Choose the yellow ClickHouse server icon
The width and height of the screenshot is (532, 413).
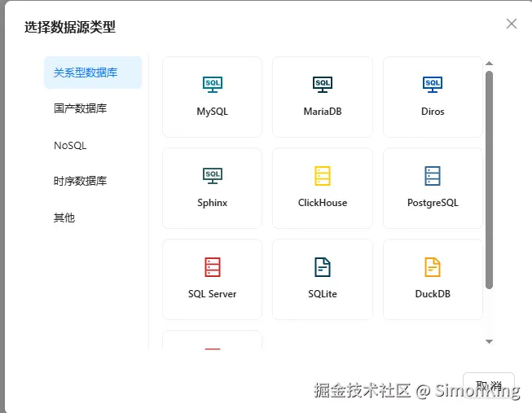coord(323,176)
